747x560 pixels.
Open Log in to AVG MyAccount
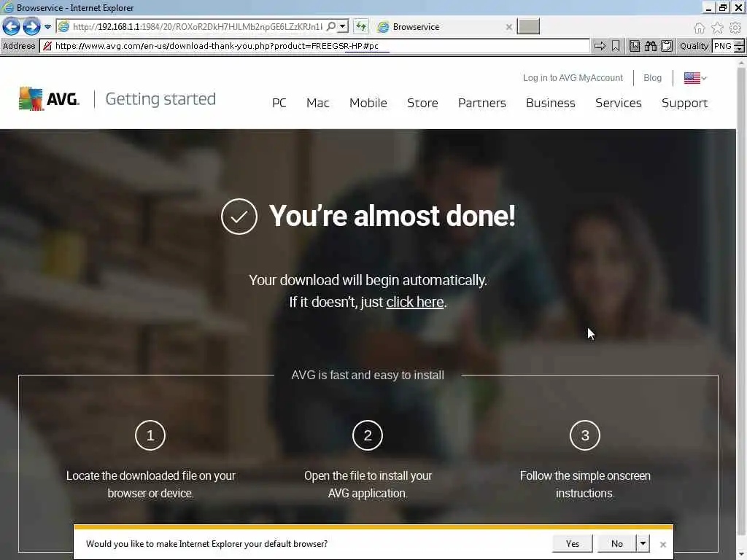coord(573,77)
